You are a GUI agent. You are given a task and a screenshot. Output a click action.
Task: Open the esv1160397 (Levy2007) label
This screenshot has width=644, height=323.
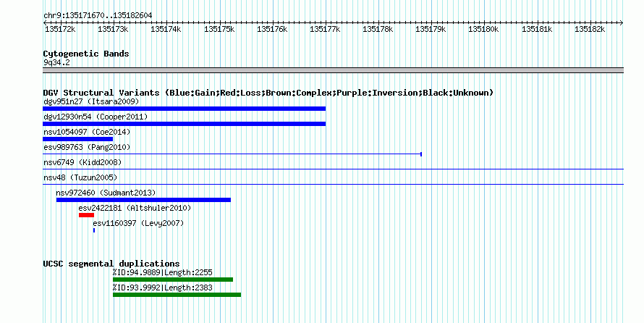point(138,223)
